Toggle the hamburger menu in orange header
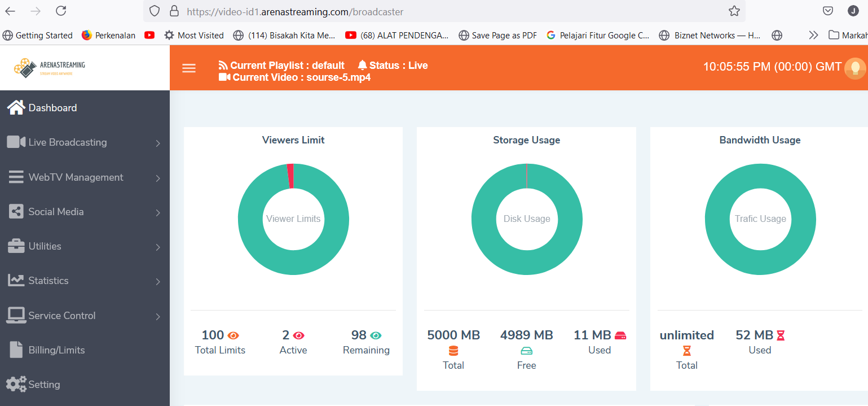 (x=189, y=68)
